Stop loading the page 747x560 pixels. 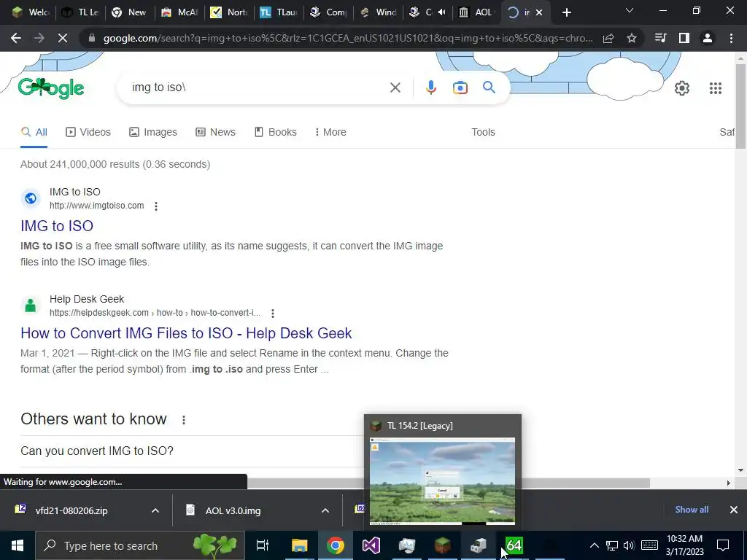coord(63,38)
